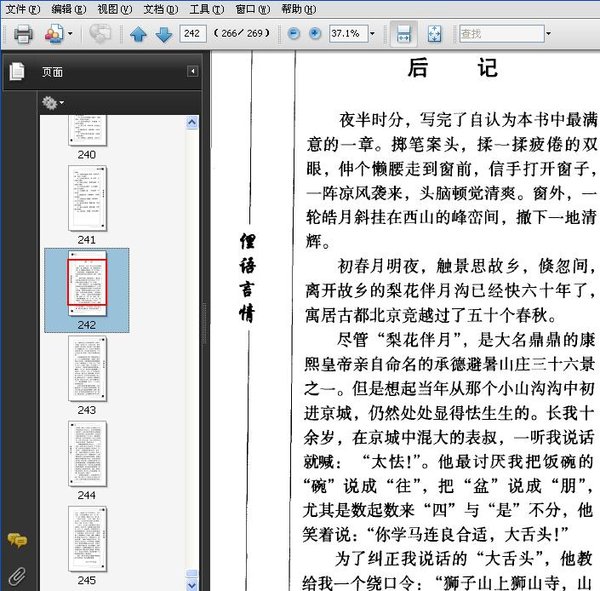Open the Comments panel icon

tap(16, 541)
